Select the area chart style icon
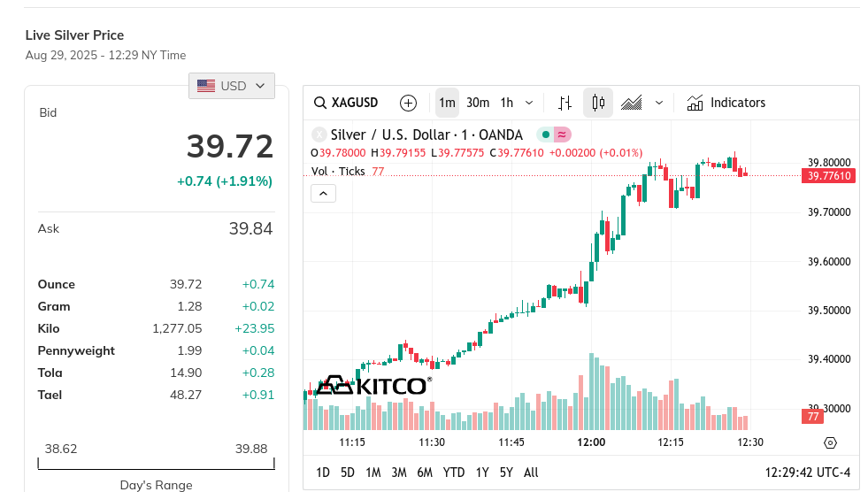This screenshot has width=868, height=492. pyautogui.click(x=631, y=103)
